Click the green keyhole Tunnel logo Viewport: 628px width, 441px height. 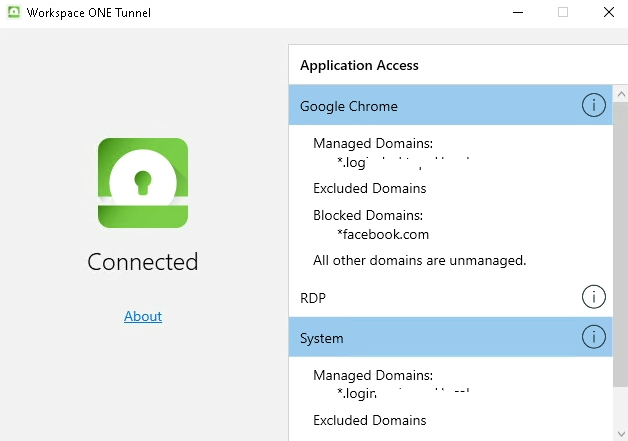[143, 183]
